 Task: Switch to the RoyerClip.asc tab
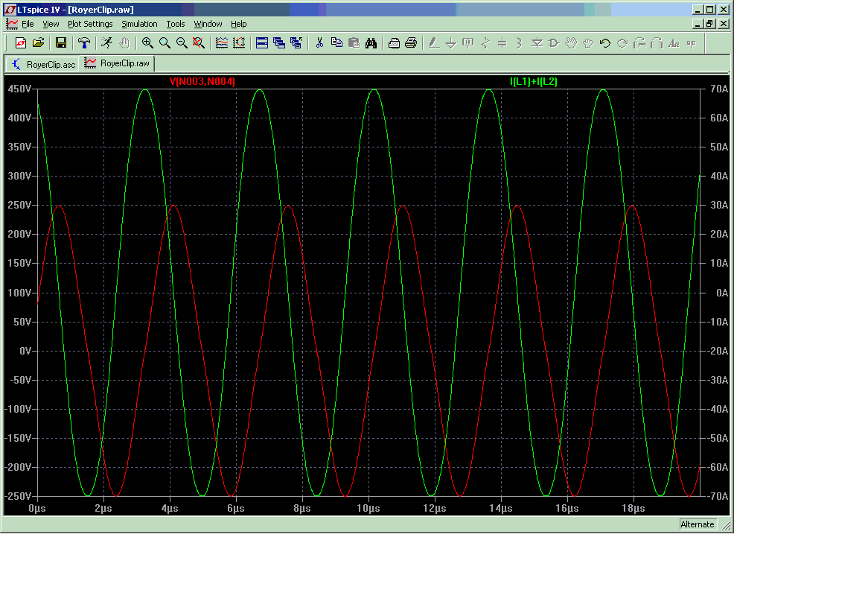pos(43,64)
